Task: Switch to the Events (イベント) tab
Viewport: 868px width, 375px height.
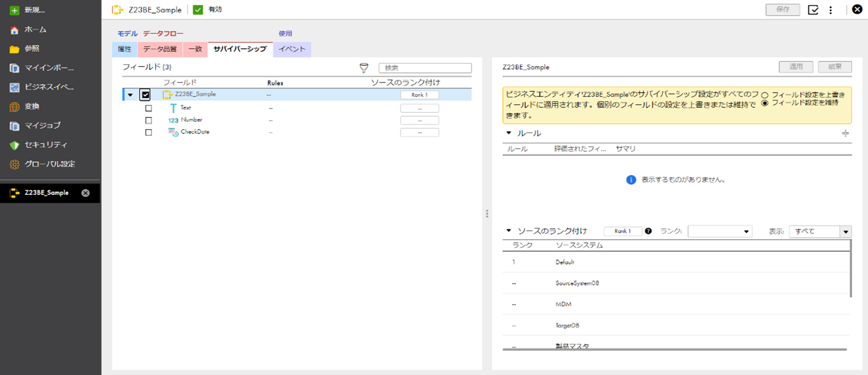Action: pos(292,49)
